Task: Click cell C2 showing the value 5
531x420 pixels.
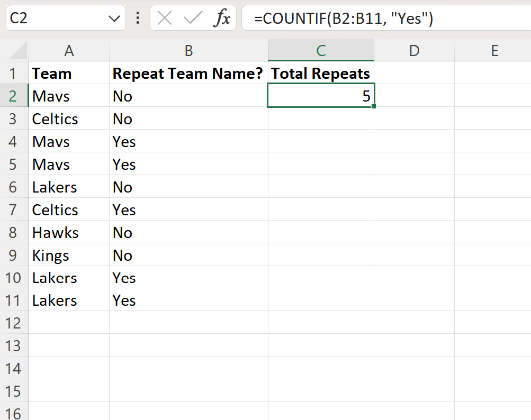Action: pyautogui.click(x=321, y=96)
